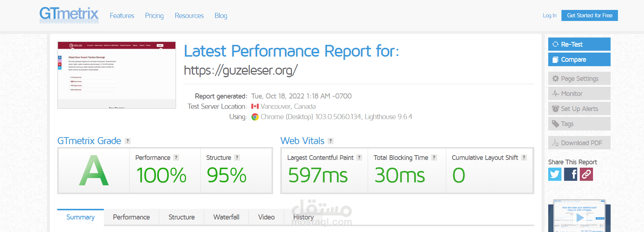The height and width of the screenshot is (232, 644).
Task: Click the Page Settings gear icon
Action: [x=556, y=79]
